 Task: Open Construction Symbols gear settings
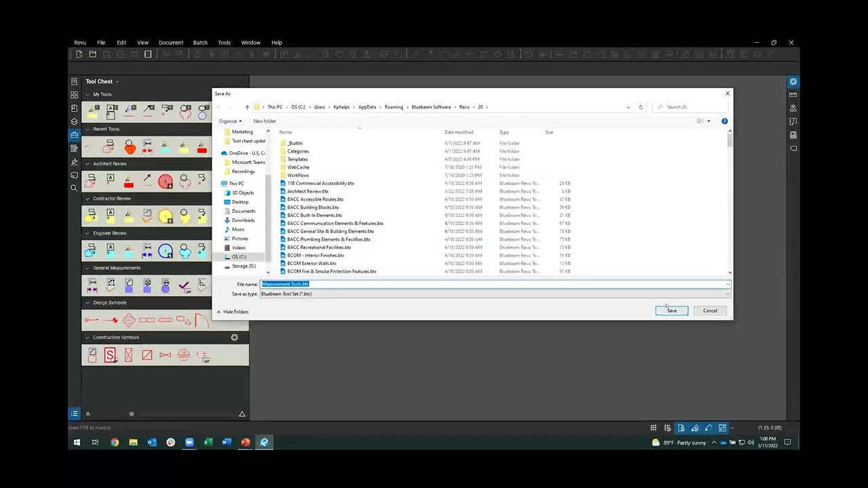(x=235, y=338)
